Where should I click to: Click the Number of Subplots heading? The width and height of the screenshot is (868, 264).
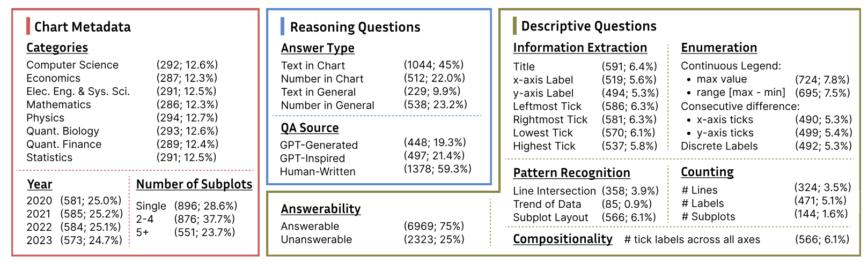point(194,184)
